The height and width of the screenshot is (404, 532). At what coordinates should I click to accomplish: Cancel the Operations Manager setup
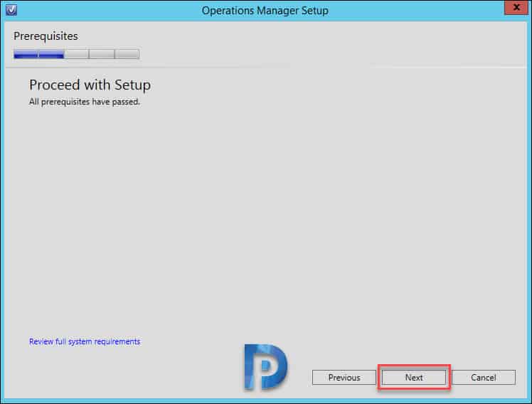point(484,377)
